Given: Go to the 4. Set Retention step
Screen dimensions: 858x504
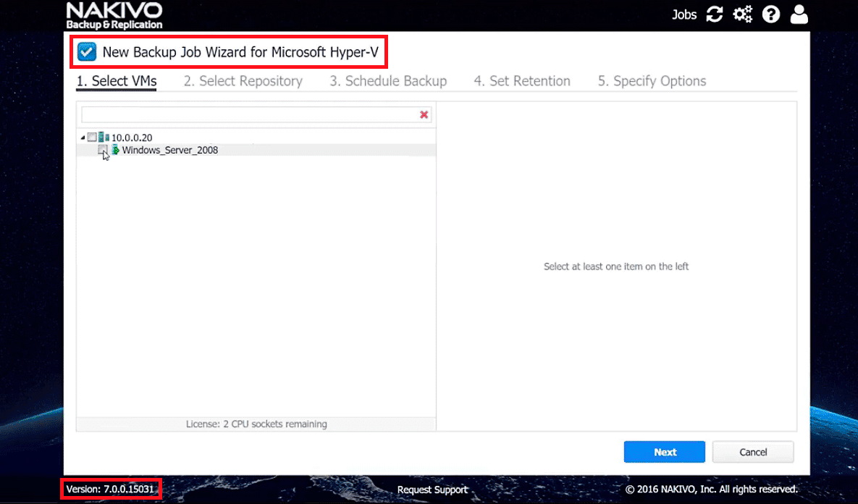Looking at the screenshot, I should pos(522,81).
